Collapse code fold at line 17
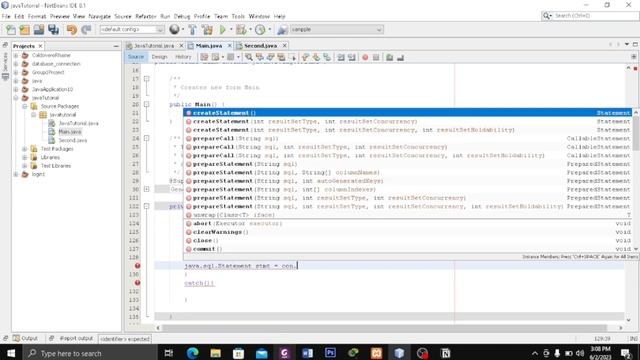This screenshot has width=640, height=360. tap(147, 79)
